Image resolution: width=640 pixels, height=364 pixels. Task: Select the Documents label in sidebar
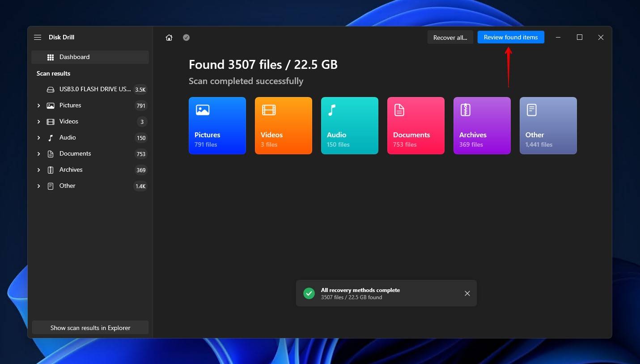click(75, 154)
